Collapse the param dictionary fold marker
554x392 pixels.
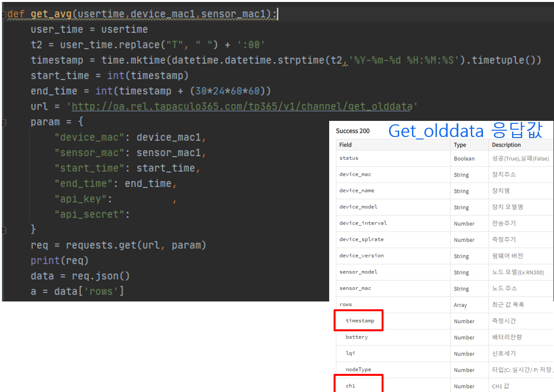pyautogui.click(x=3, y=121)
